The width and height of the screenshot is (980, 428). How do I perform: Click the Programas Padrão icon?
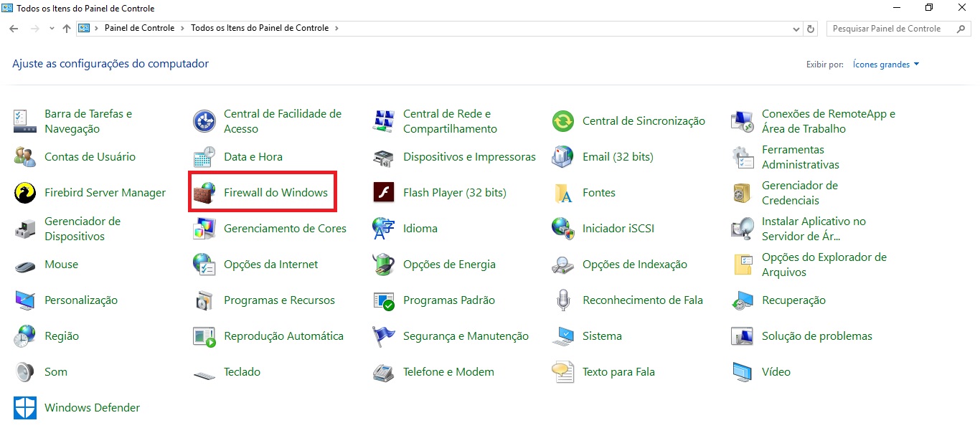coord(384,300)
